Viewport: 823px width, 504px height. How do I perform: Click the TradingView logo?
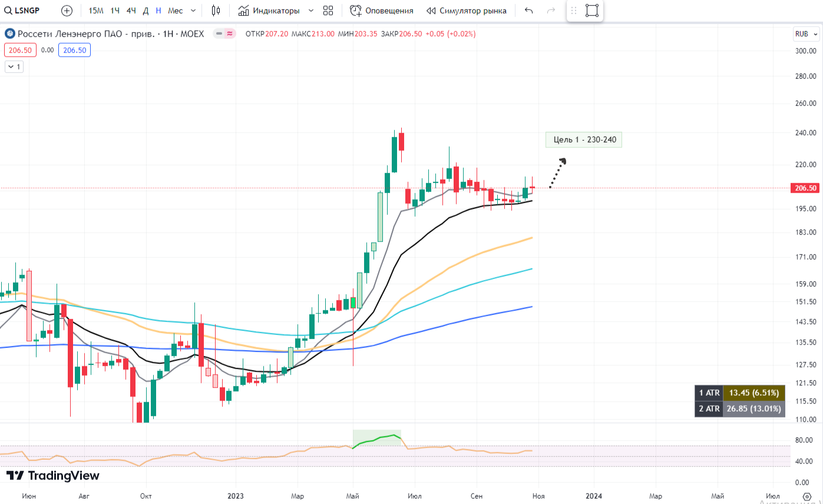[53, 476]
